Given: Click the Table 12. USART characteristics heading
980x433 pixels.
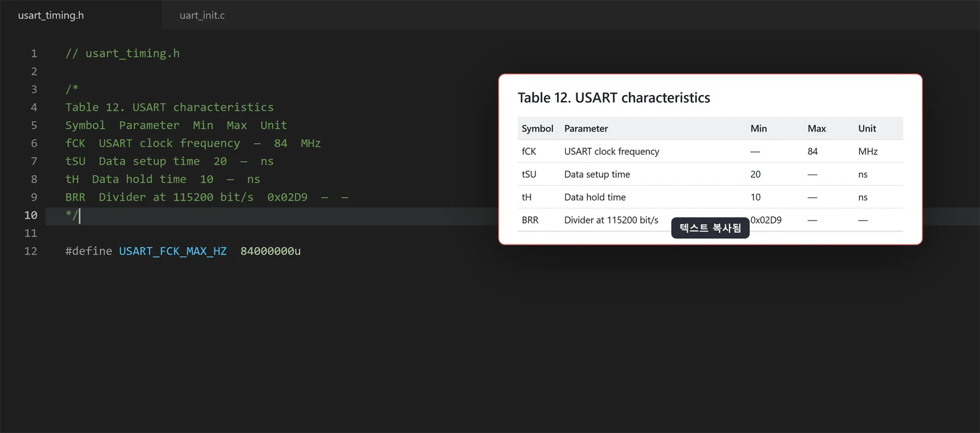Looking at the screenshot, I should [x=614, y=98].
